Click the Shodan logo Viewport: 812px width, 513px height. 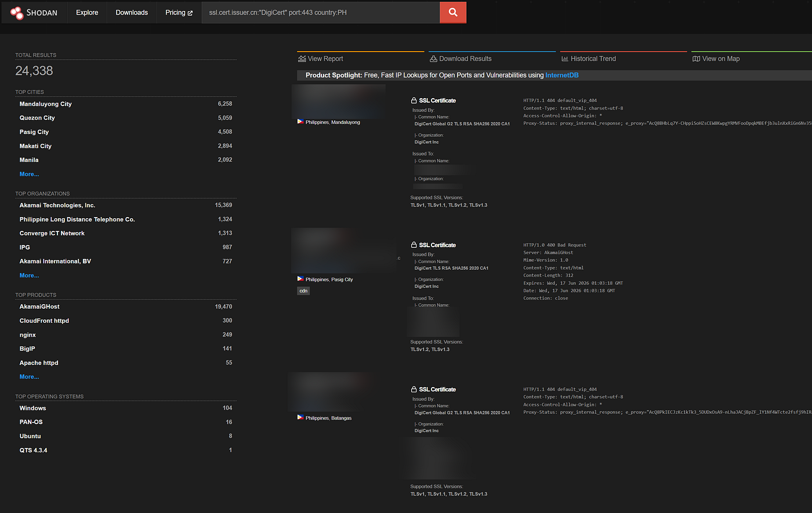tap(34, 12)
